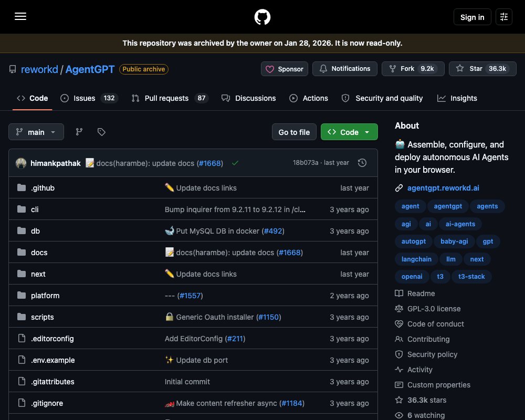Open pull request #211 link
Viewport: 525px width, 420px height.
pyautogui.click(x=235, y=339)
